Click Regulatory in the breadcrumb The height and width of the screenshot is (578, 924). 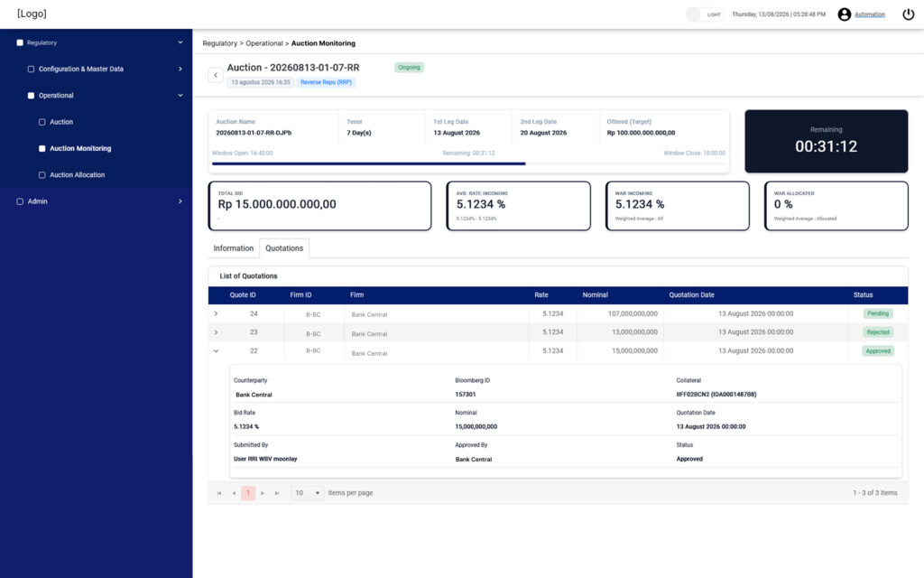(220, 43)
